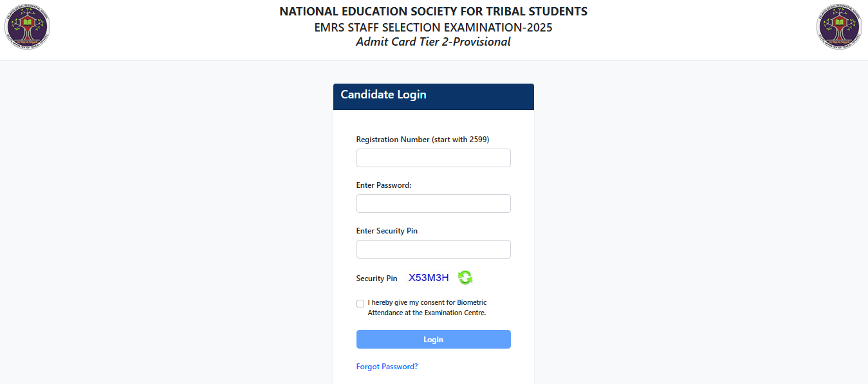This screenshot has height=384, width=868.
Task: Click the Enter Password: label
Action: pyautogui.click(x=383, y=185)
